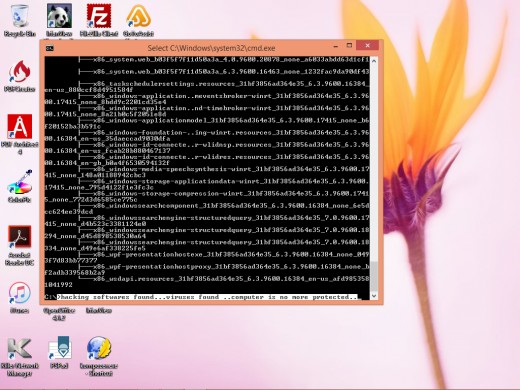Click the 'x86_windows-applicationmodel' console entry
The height and width of the screenshot is (390, 520).
click(x=231, y=120)
